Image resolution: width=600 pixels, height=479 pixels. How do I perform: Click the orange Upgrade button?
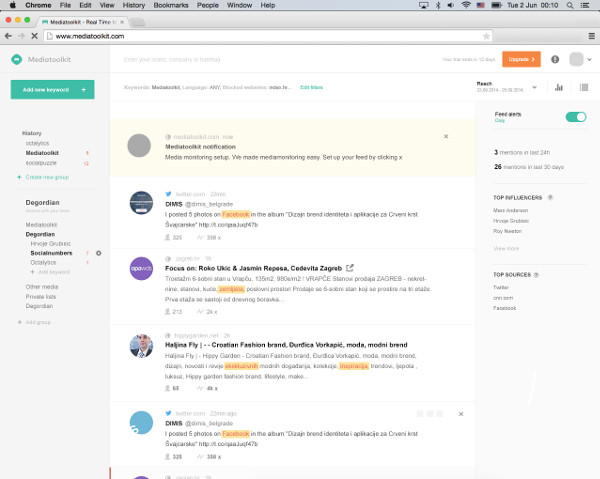point(521,59)
